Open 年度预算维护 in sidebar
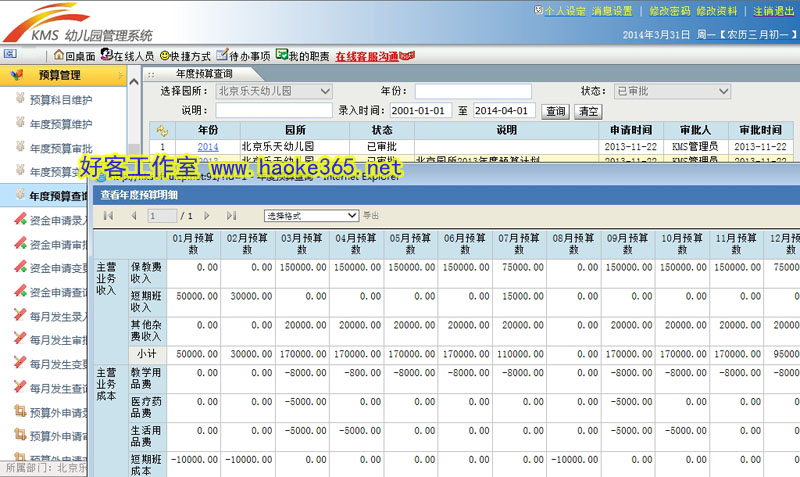Screen dimensions: 800x477 pos(61,124)
